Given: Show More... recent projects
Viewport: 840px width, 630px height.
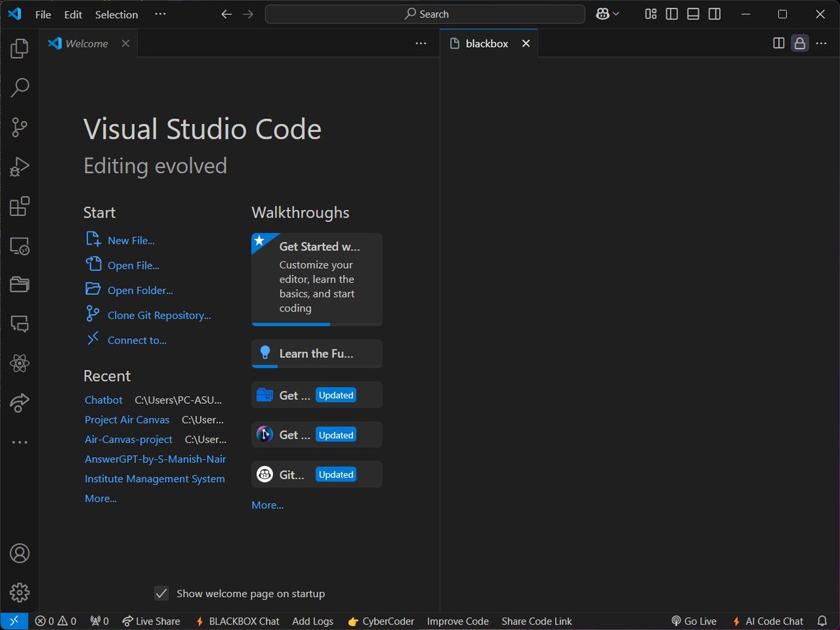Looking at the screenshot, I should pyautogui.click(x=101, y=498).
